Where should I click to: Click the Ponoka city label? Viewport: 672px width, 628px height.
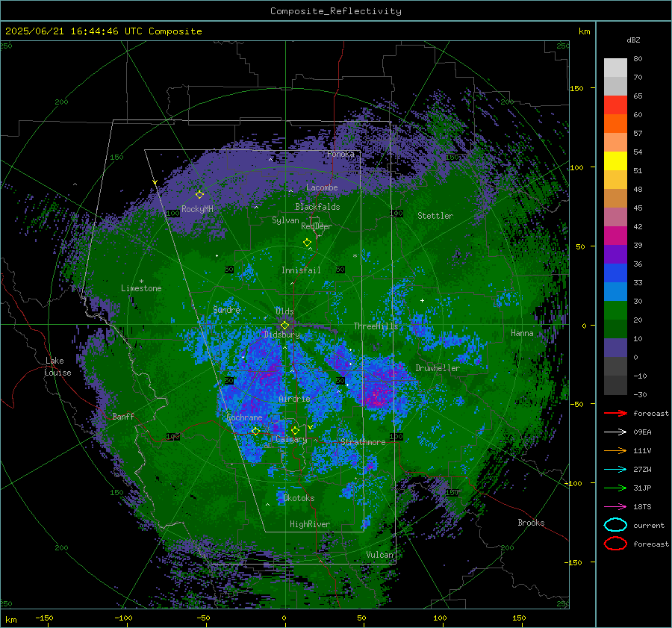[x=340, y=154]
